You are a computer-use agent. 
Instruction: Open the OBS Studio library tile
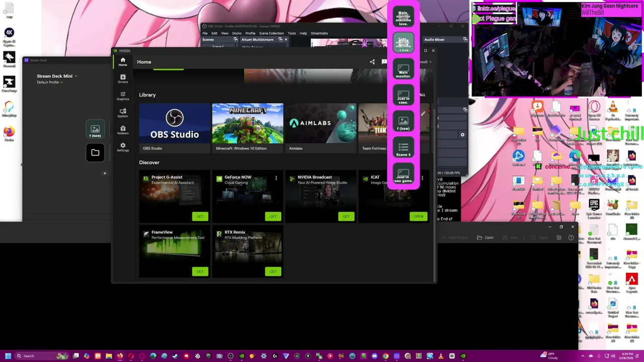[x=175, y=128]
